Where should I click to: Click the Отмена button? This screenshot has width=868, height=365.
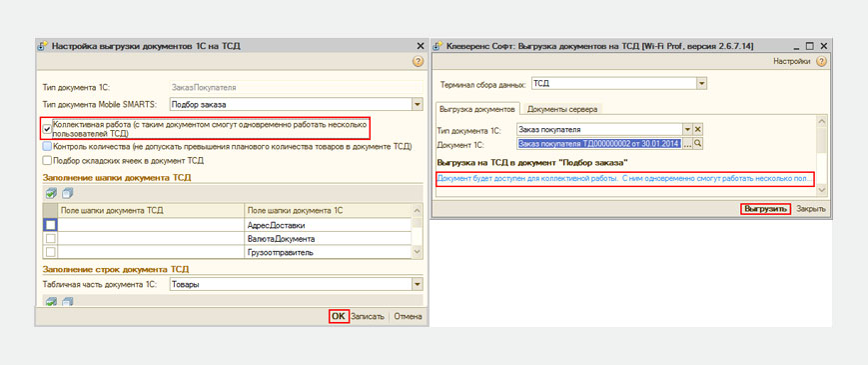coord(408,317)
